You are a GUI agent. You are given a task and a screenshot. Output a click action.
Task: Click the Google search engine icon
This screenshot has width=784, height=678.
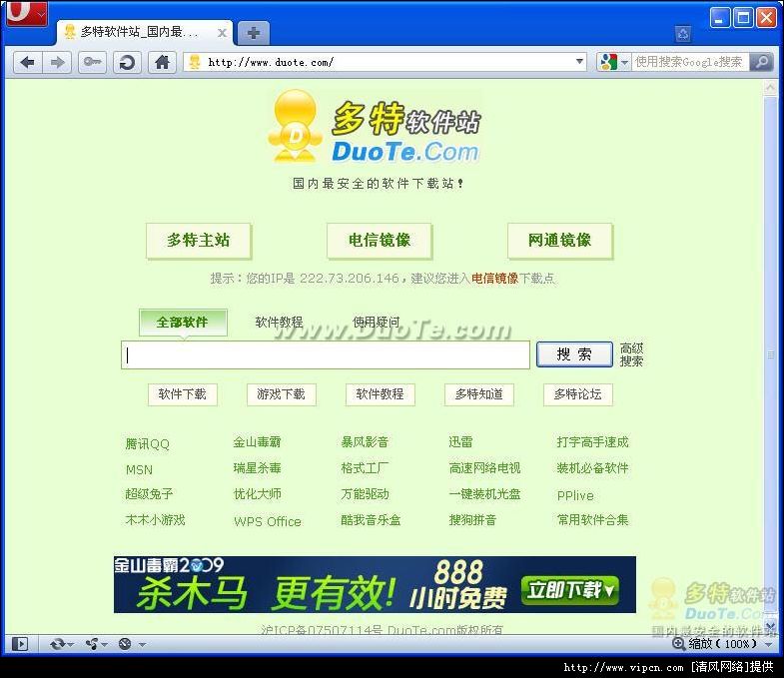click(608, 62)
